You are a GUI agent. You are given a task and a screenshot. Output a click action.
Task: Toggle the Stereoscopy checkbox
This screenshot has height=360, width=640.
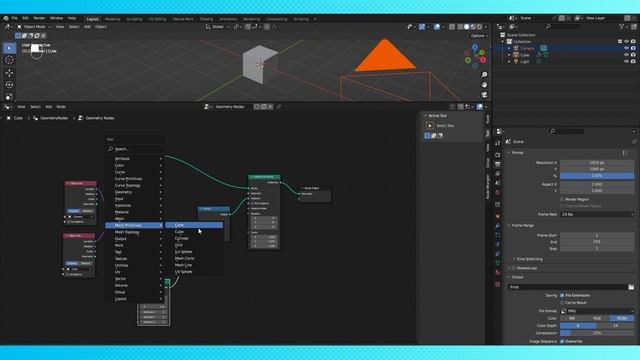point(514,268)
